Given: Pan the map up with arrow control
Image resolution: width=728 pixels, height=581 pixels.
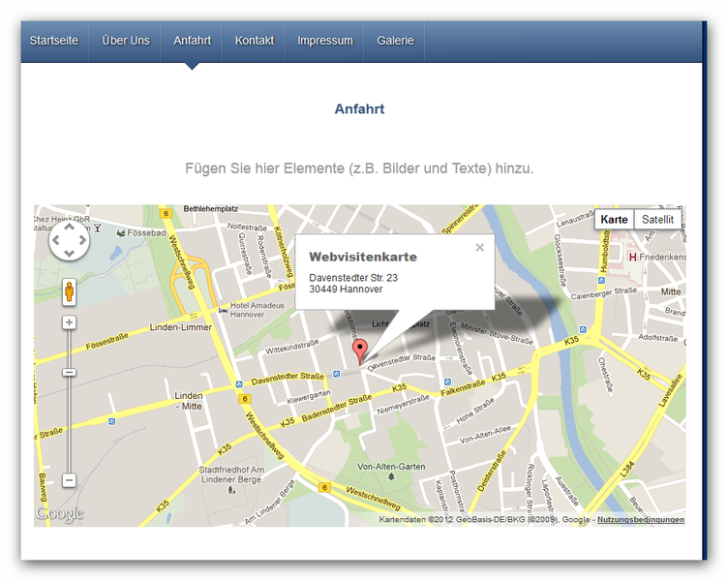Looking at the screenshot, I should tap(69, 227).
